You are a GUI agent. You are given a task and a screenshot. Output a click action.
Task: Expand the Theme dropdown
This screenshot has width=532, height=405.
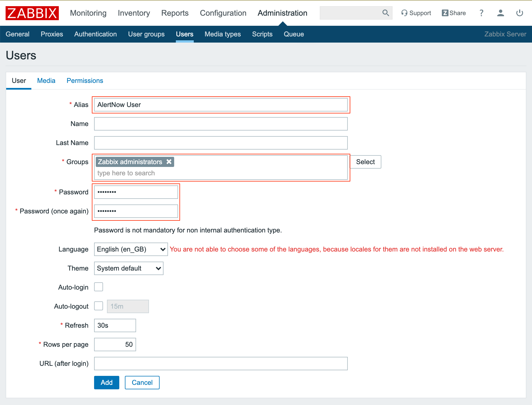(129, 268)
